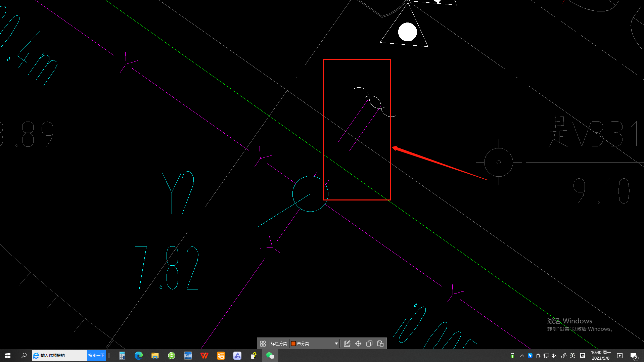
Task: Click the edit annotation pencil icon
Action: [347, 344]
